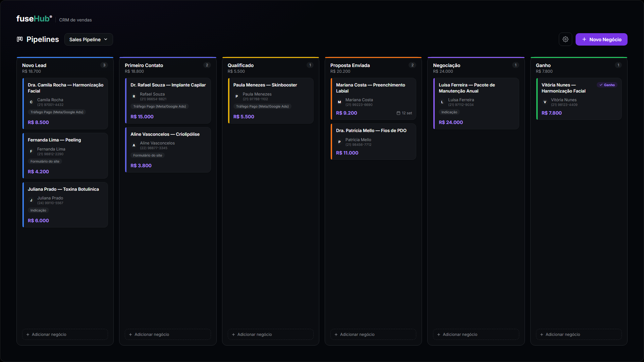Click Indicação tag on Juliana Prado card
Viewport: 644px width, 362px height.
point(38,210)
